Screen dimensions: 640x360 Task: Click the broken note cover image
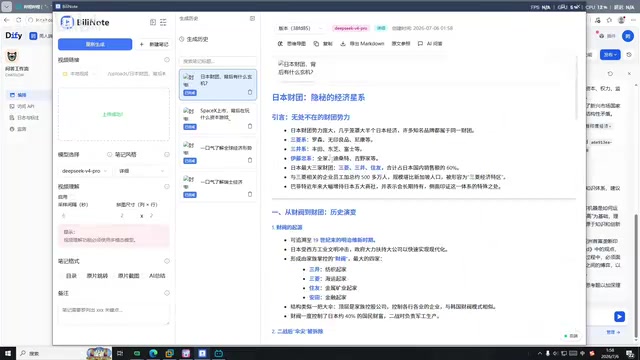point(297,68)
